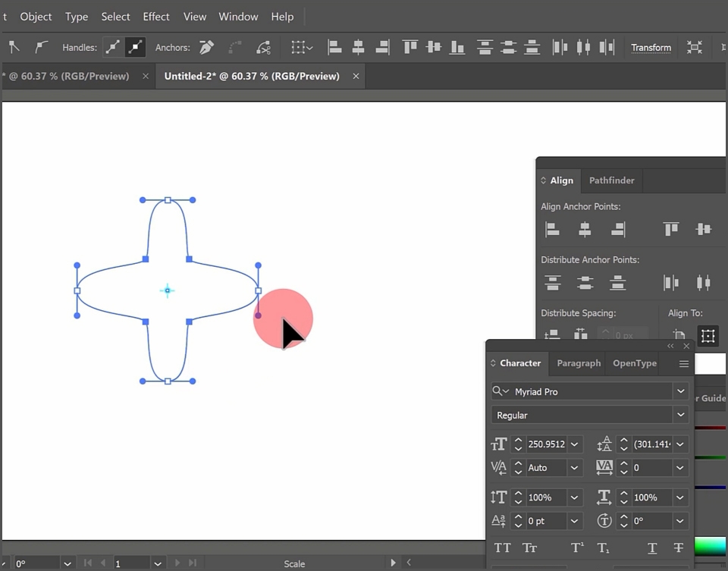
Task: Click vertical distribute center in Align panel
Action: point(585,282)
